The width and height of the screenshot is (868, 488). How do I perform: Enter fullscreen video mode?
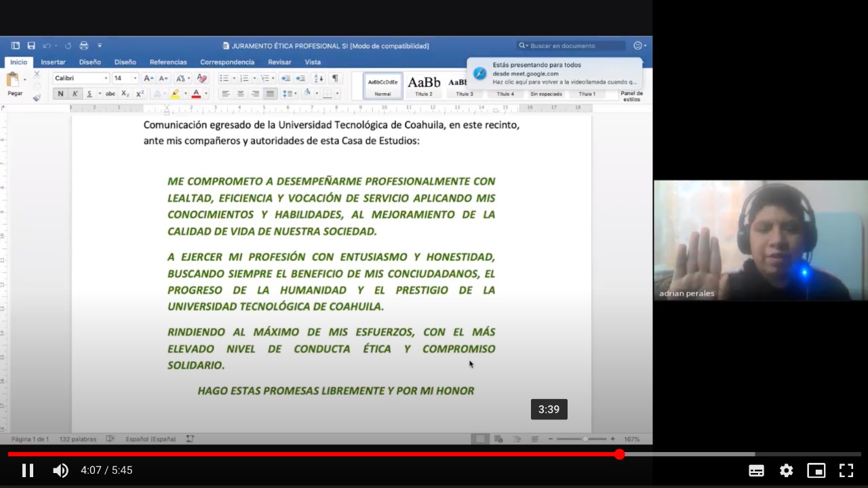click(x=846, y=470)
